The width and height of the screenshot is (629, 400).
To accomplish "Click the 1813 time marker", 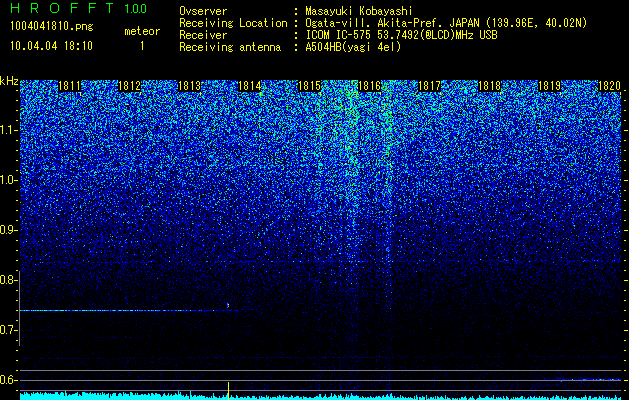I will pyautogui.click(x=189, y=86).
